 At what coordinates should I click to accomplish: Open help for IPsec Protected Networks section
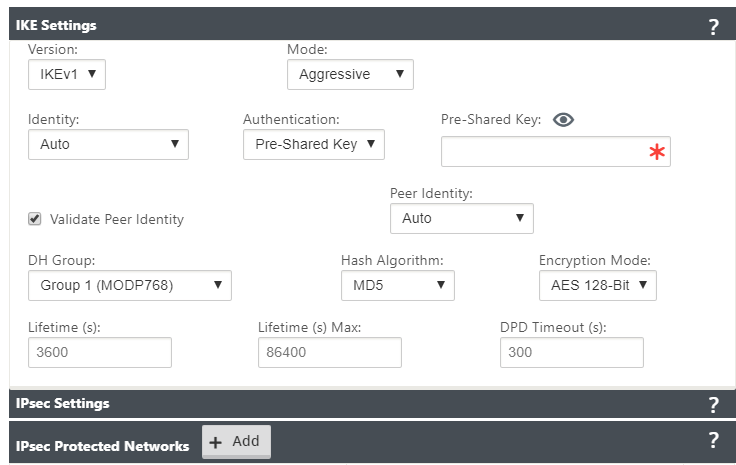tap(713, 440)
